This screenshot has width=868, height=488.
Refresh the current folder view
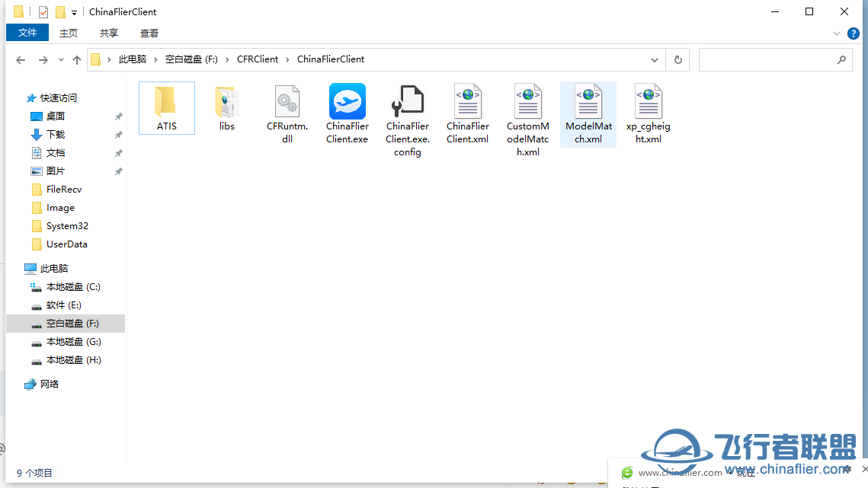[678, 59]
